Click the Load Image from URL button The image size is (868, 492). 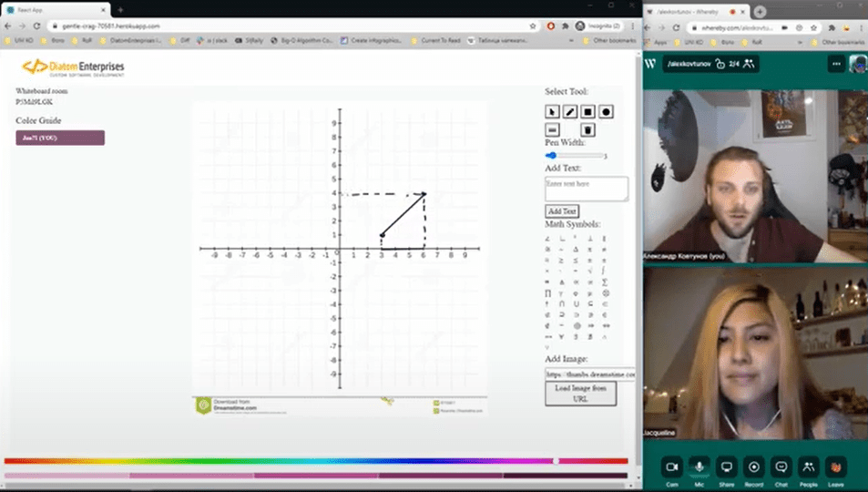(581, 394)
